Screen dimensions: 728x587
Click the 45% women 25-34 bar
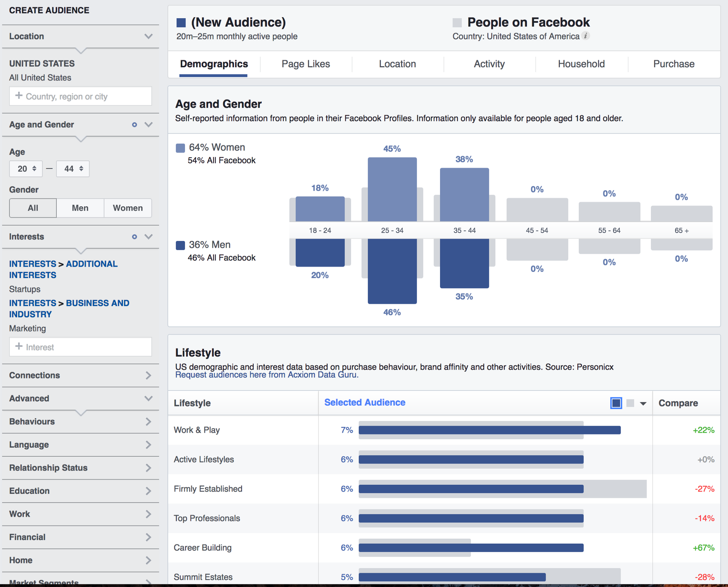point(392,189)
